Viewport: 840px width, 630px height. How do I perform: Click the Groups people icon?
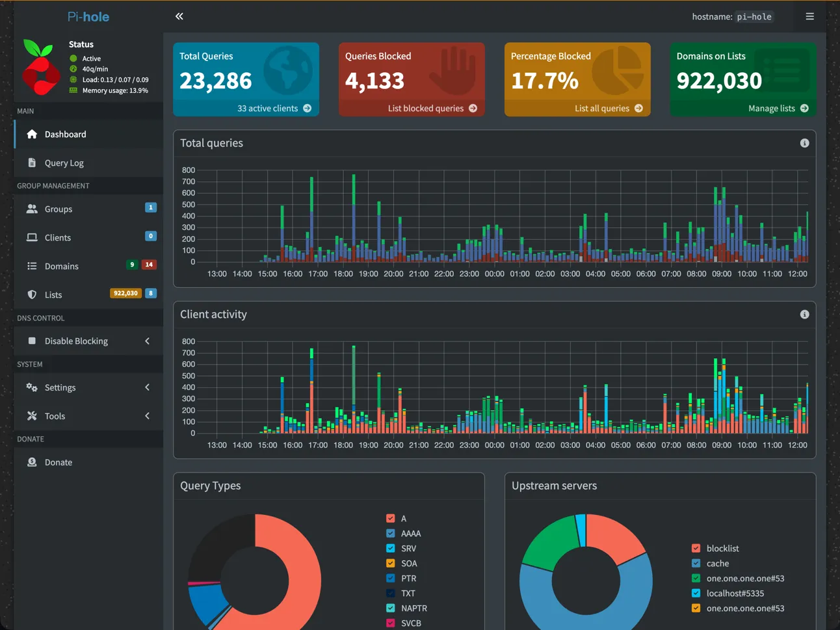point(31,209)
